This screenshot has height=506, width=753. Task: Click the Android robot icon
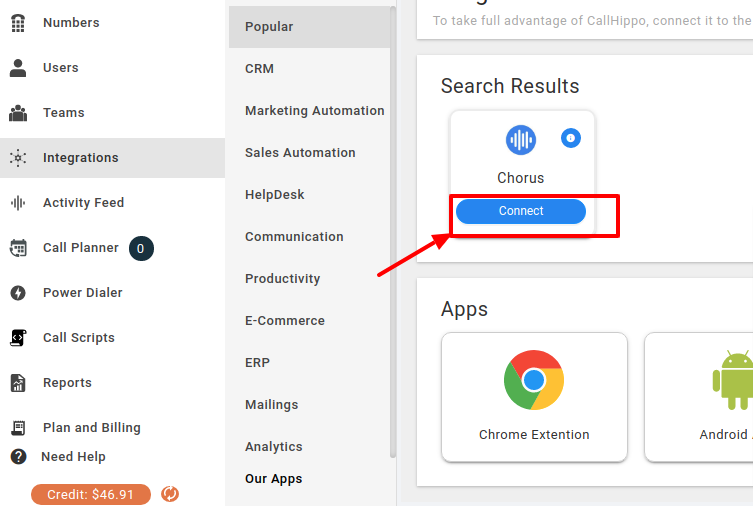pyautogui.click(x=733, y=380)
